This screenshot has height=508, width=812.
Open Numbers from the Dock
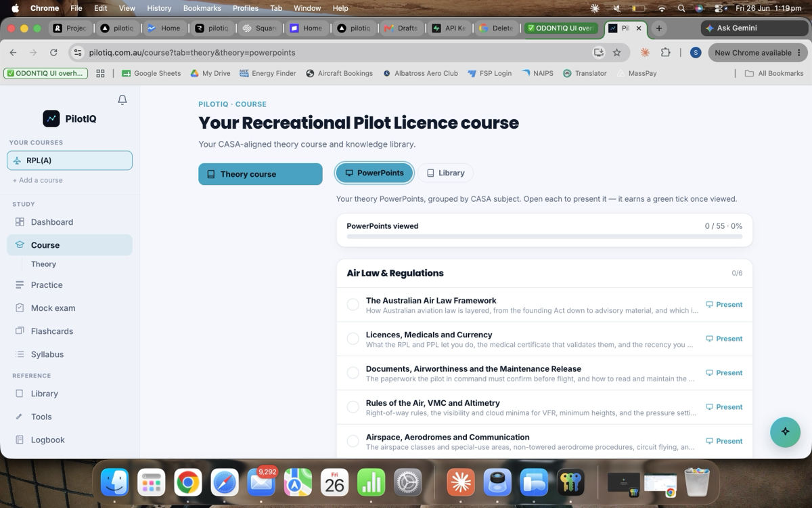(x=371, y=483)
